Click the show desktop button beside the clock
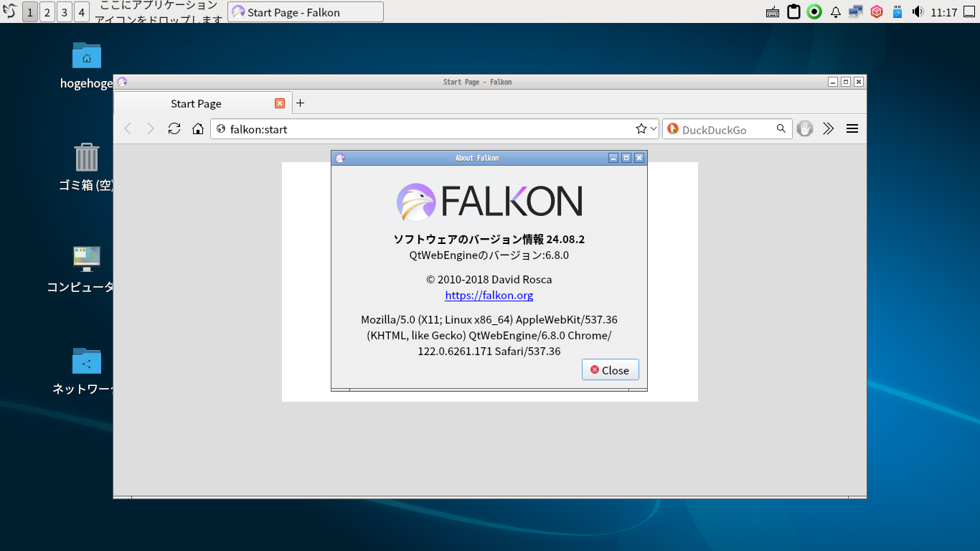This screenshot has width=980, height=551. click(x=971, y=11)
